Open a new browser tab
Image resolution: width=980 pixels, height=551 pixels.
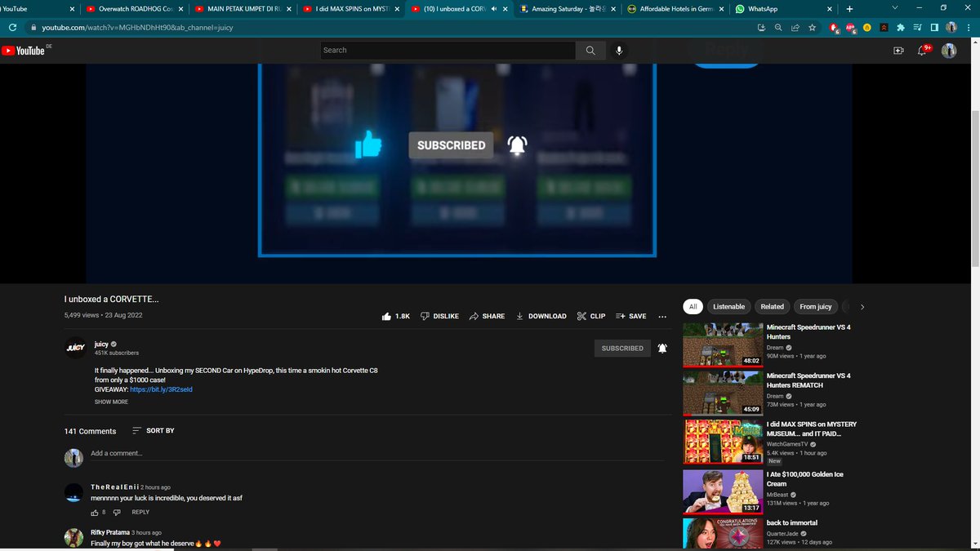[x=849, y=9]
